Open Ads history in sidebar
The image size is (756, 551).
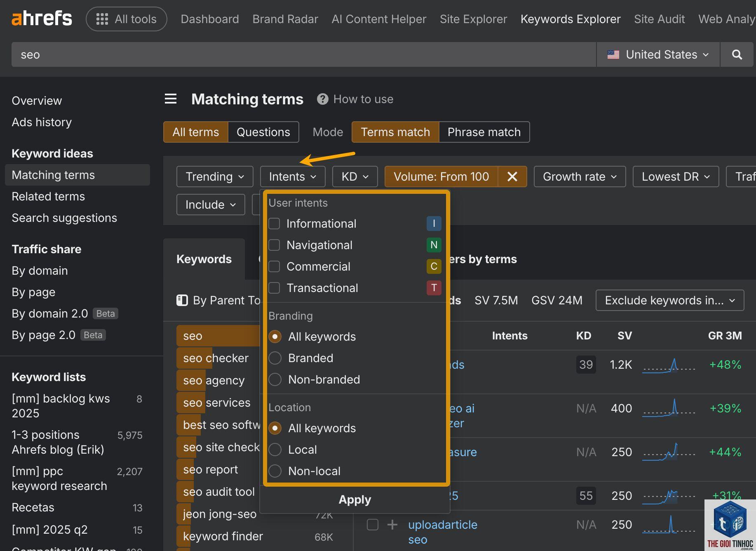[x=42, y=122]
